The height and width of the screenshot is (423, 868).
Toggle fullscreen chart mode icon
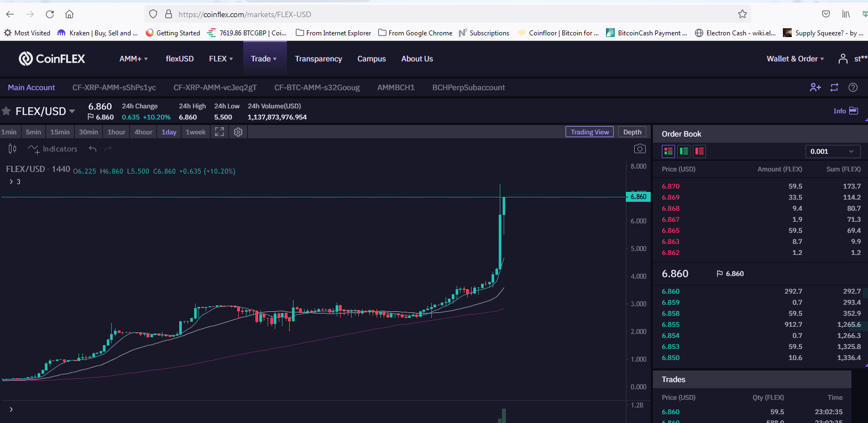[x=219, y=132]
